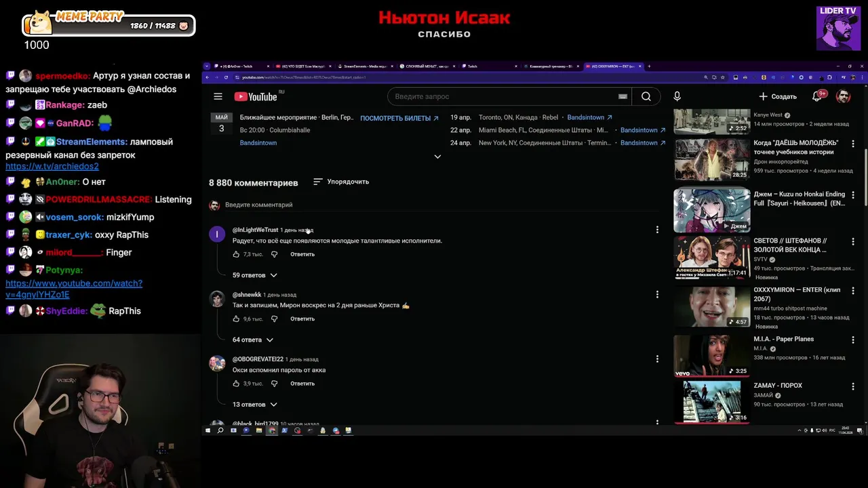Screen dimensions: 868x488
Task: Open options menu for @OBOGREVATEI22 comment
Action: 657,359
